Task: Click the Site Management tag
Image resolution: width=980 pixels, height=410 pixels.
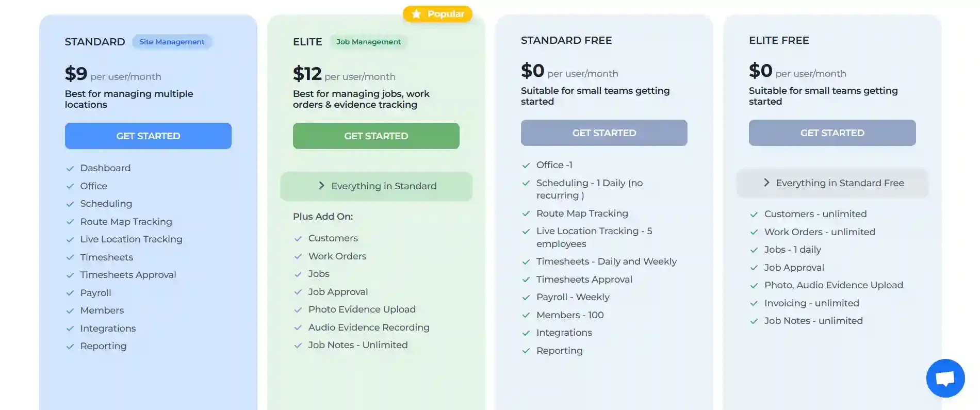Action: 172,42
